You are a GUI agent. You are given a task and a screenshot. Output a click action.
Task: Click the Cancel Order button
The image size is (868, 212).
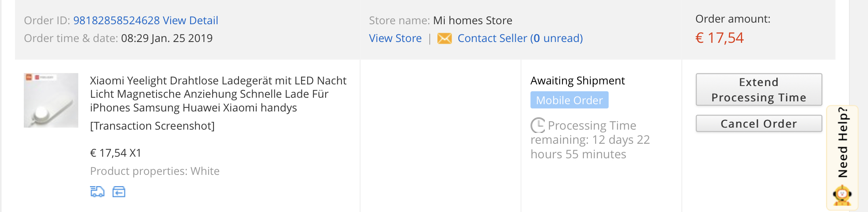click(759, 124)
